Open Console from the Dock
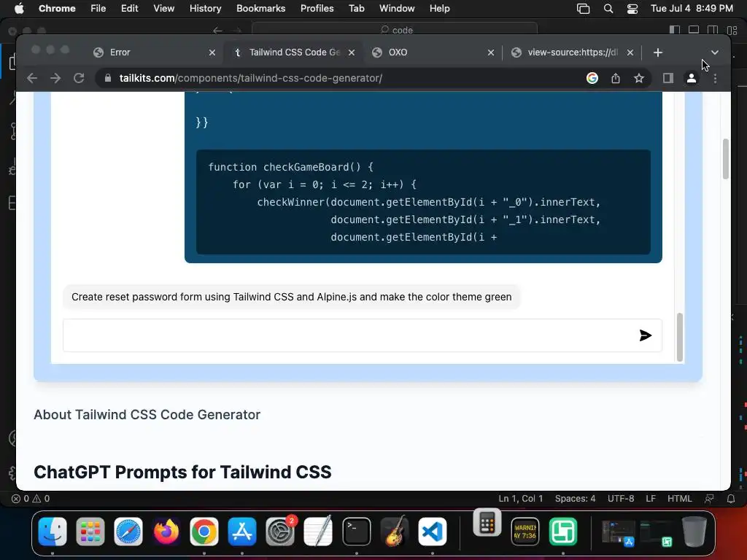 coord(525,532)
